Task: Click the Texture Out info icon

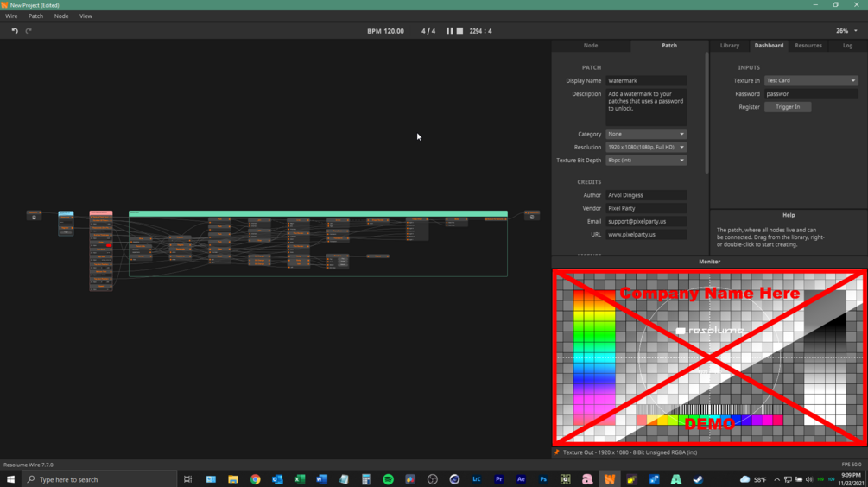Action: click(x=557, y=452)
